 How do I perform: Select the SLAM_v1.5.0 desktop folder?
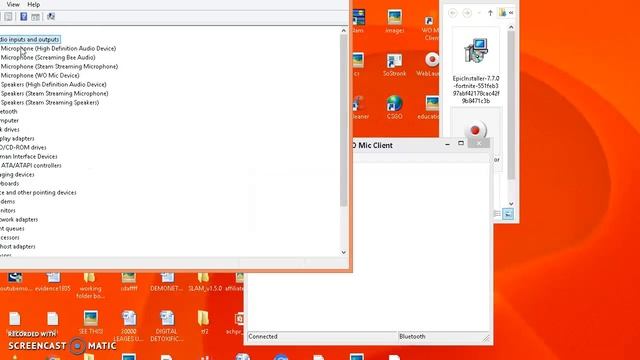[205, 282]
